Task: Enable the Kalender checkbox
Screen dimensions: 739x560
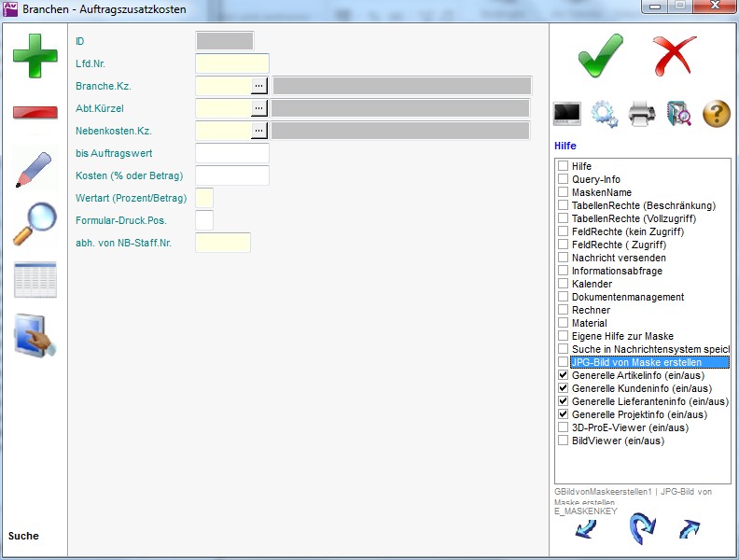Action: [564, 284]
